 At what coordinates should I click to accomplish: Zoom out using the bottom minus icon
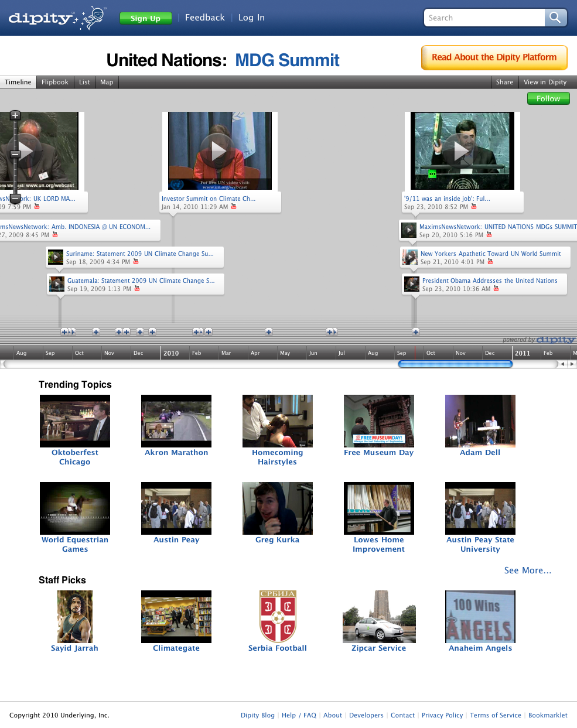(x=15, y=199)
